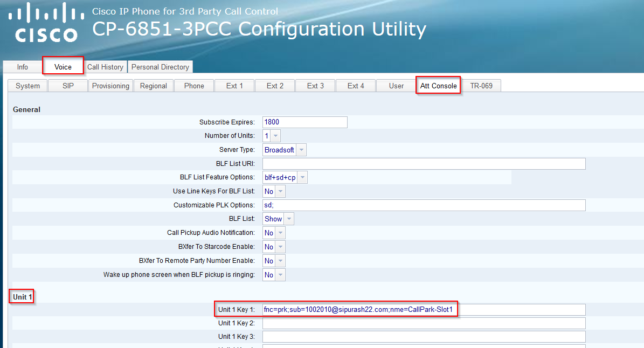The image size is (644, 348).
Task: Switch to the Info tab
Action: [x=22, y=66]
